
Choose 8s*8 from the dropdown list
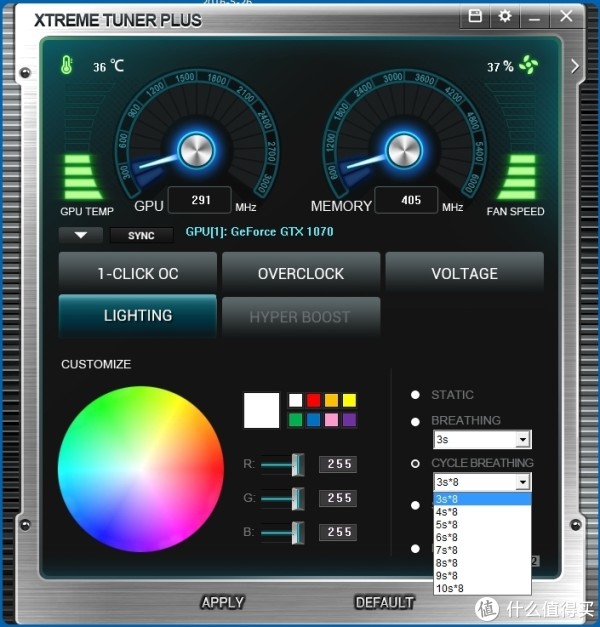482,563
